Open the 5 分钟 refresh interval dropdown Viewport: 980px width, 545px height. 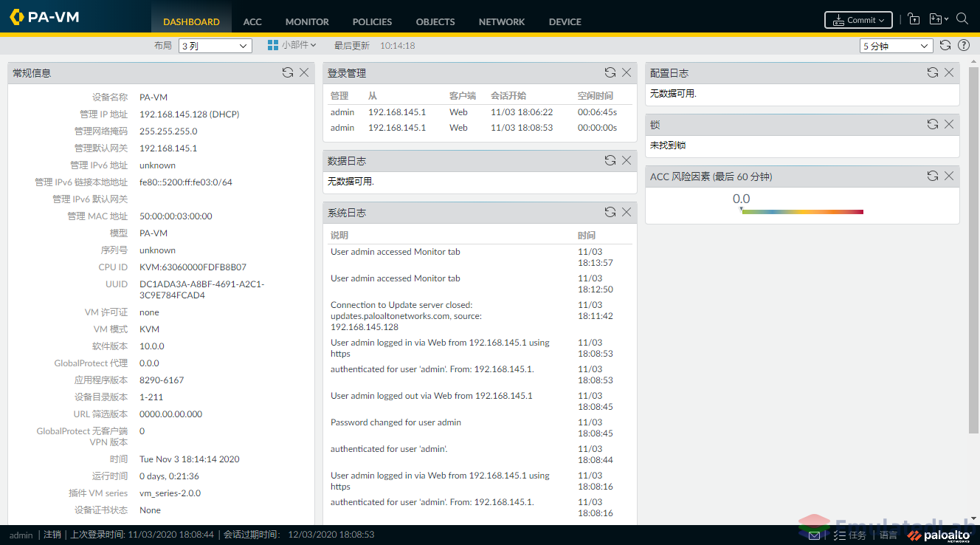click(897, 46)
